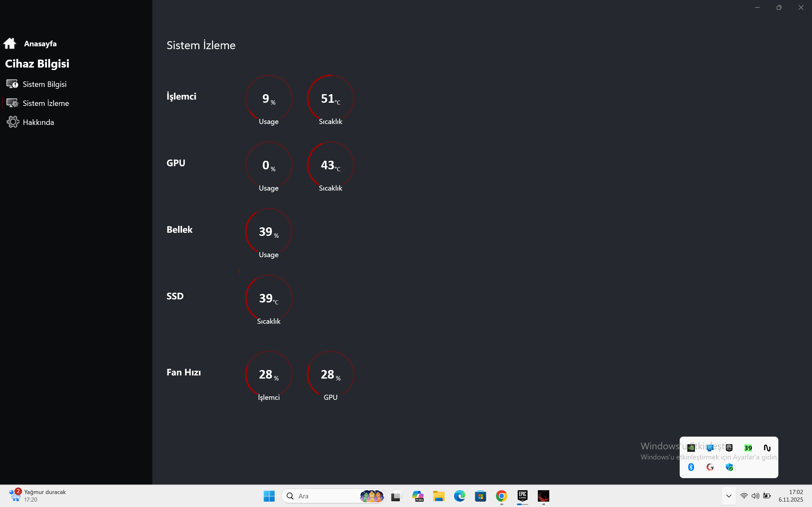Click the İşlemci row label
Image resolution: width=812 pixels, height=507 pixels.
click(x=182, y=97)
